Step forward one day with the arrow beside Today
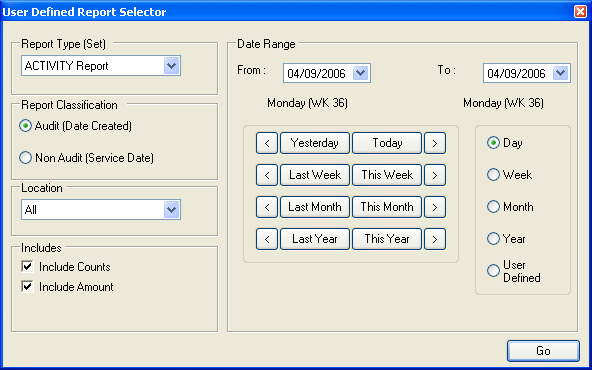The height and width of the screenshot is (370, 592). (x=435, y=143)
